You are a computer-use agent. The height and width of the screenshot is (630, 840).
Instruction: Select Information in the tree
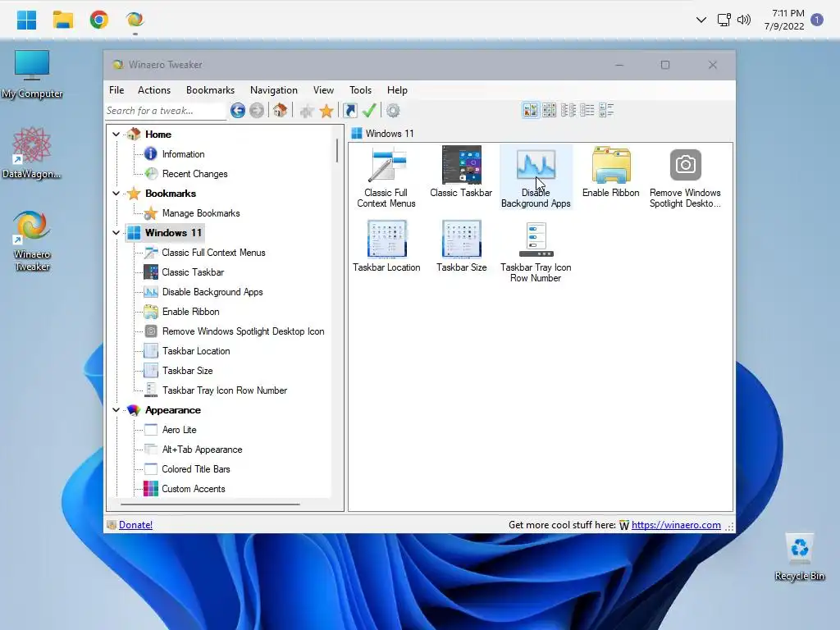point(183,154)
